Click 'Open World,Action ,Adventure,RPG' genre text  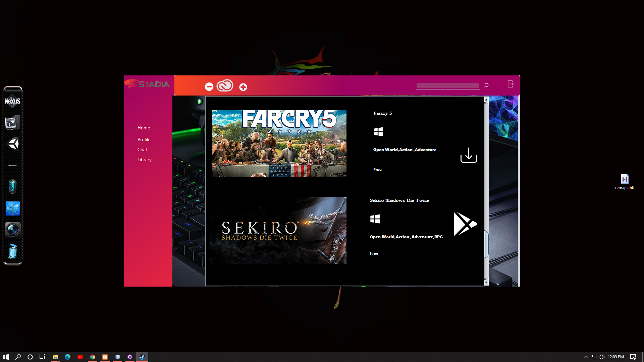tap(406, 237)
